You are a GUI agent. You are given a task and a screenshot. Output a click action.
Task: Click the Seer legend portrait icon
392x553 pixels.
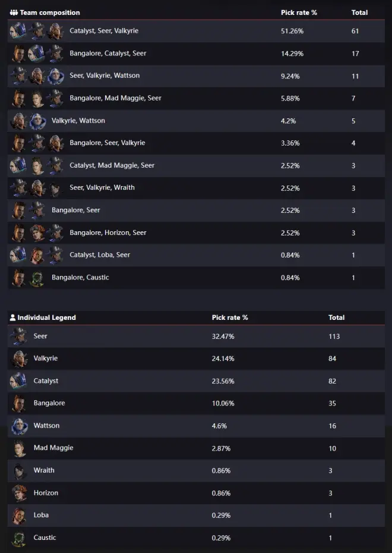pos(19,337)
